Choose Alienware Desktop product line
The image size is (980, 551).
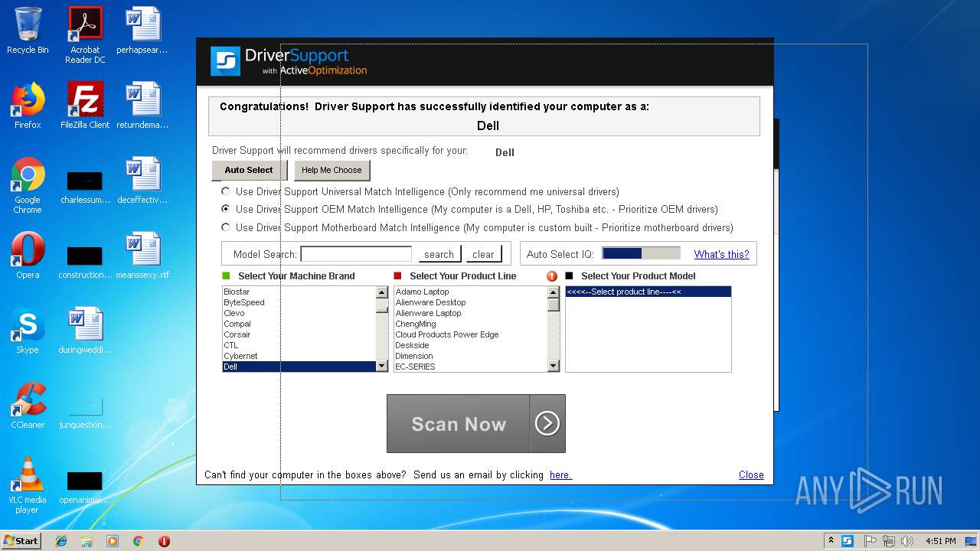(471, 302)
